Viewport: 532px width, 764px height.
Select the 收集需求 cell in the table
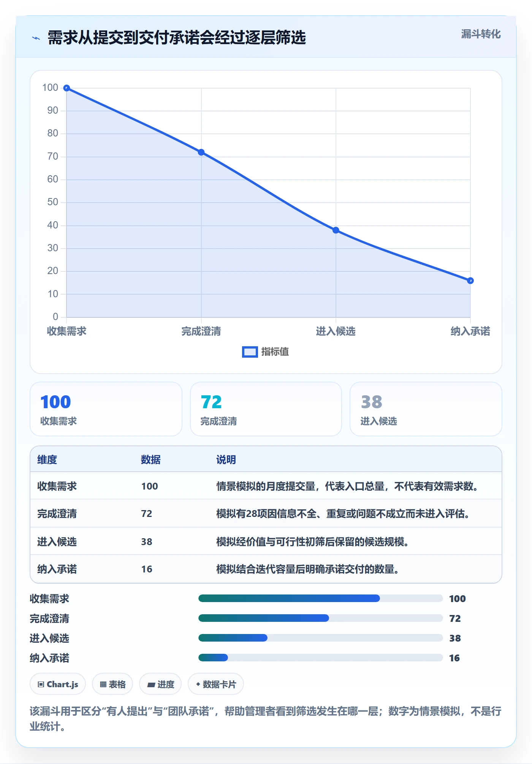[x=57, y=486]
